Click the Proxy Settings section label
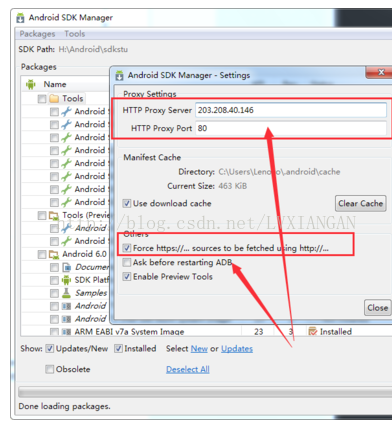Screen dimensions: 392x424 tap(150, 94)
